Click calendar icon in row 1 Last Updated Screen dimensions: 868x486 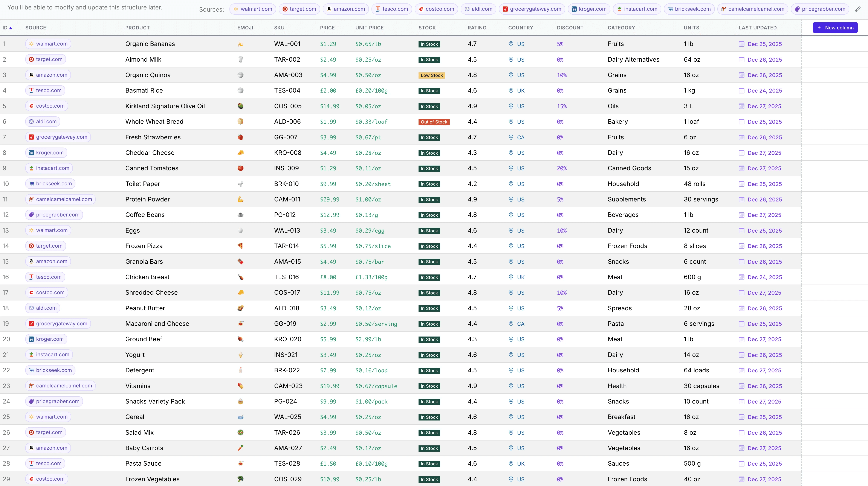click(x=741, y=44)
